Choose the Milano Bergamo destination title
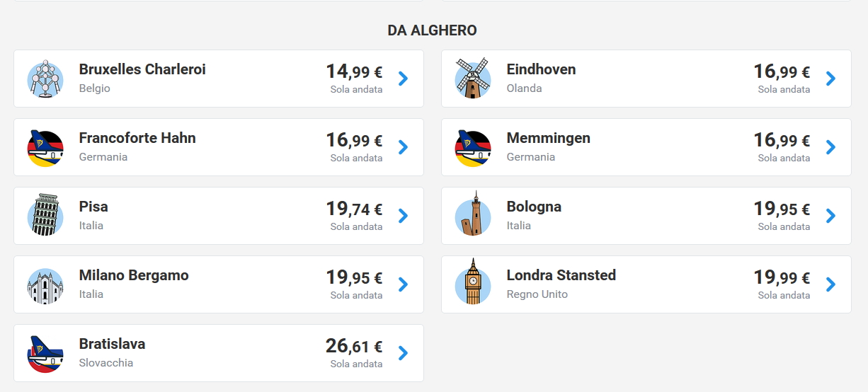Screen dimensions: 868x392 (134, 275)
